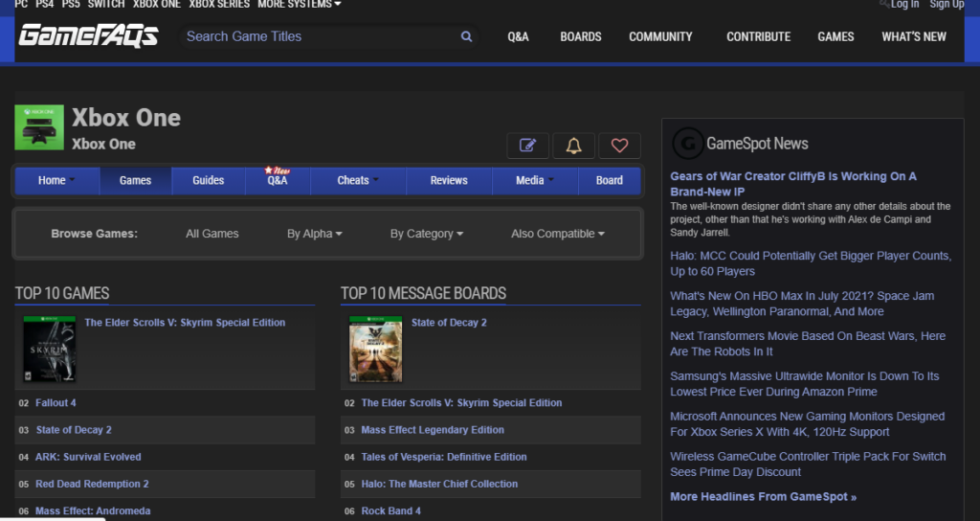Switch to the Q&A tab marked New

[278, 180]
